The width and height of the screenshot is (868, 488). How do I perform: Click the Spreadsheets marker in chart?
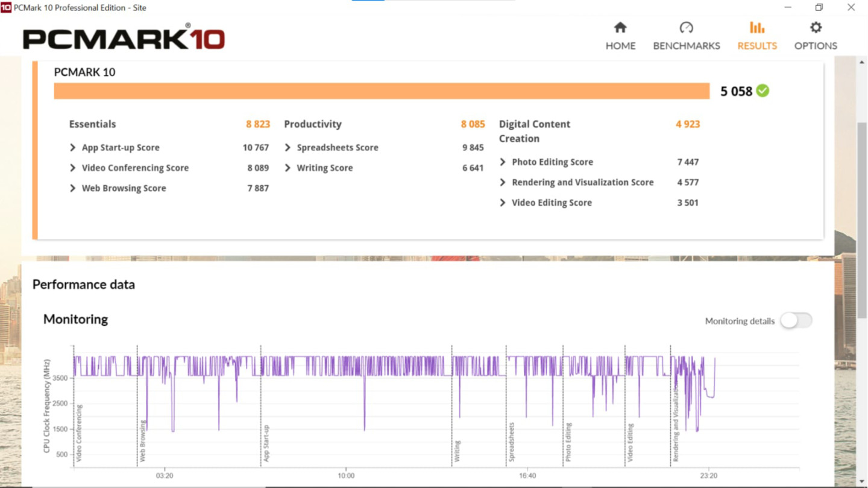click(512, 442)
